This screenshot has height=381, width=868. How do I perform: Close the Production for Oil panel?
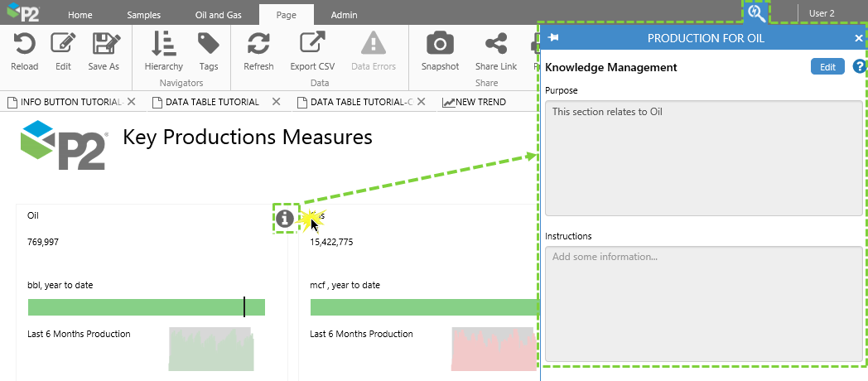859,38
